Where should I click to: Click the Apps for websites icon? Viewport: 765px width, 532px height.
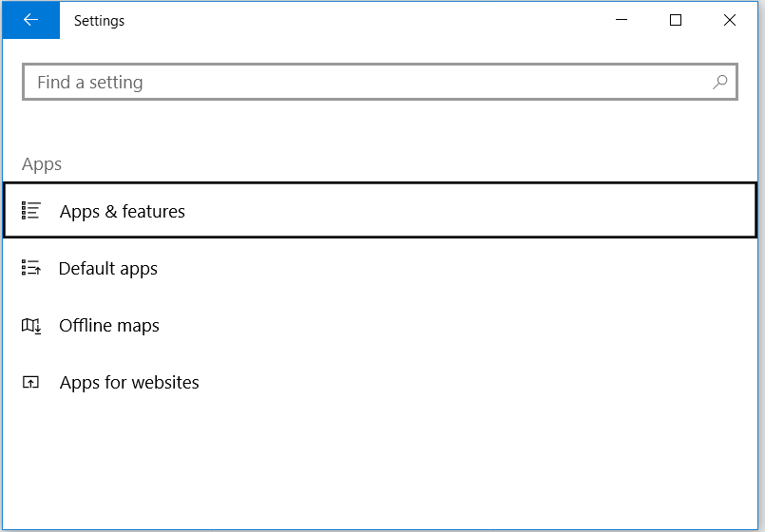point(30,382)
